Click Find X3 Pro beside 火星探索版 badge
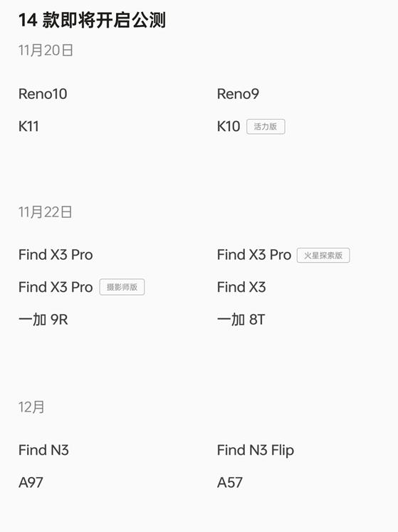The height and width of the screenshot is (532, 398). 254,255
